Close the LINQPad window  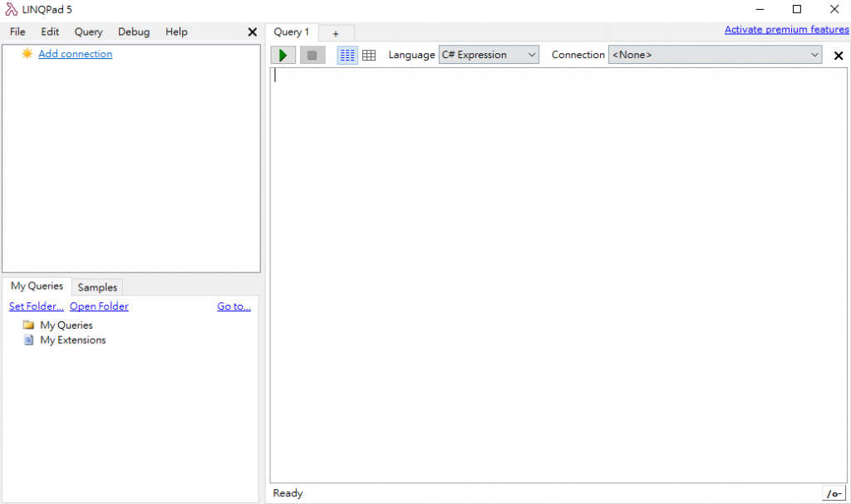pos(834,9)
